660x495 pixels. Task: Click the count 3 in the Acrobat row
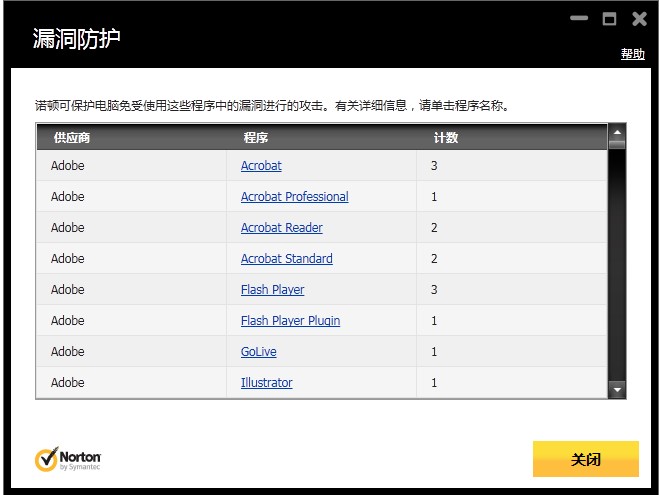pos(434,166)
